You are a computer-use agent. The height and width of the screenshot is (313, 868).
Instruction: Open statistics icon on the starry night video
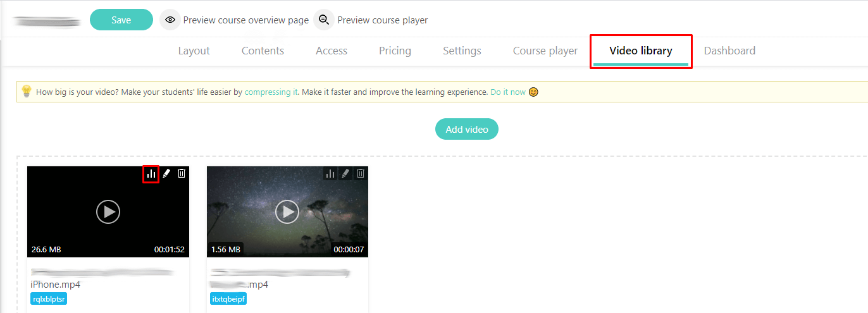point(330,173)
